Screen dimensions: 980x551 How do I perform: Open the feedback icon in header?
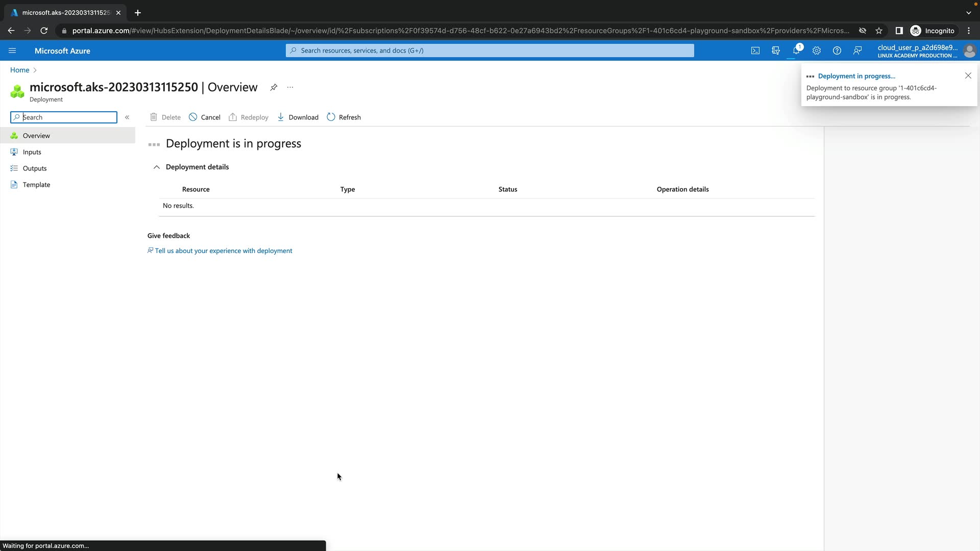pyautogui.click(x=857, y=51)
